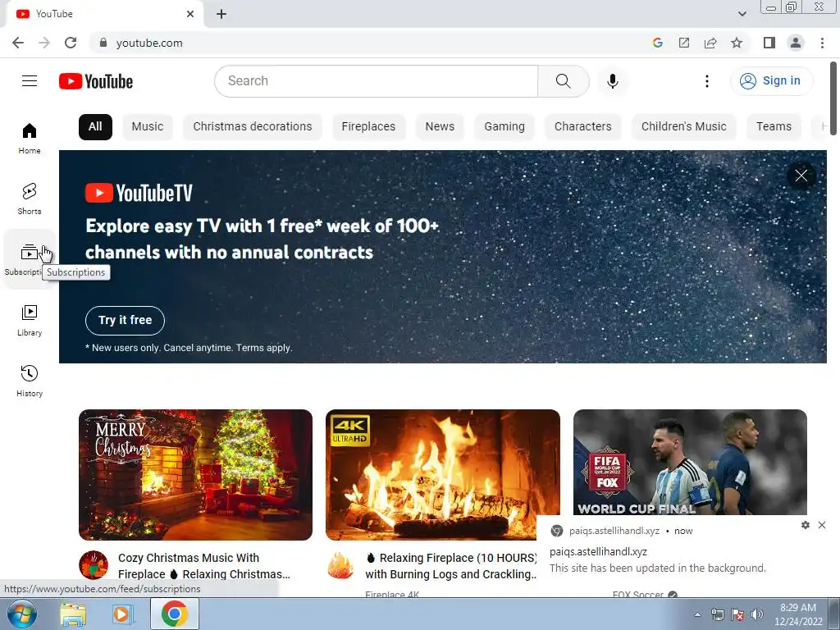Viewport: 840px width, 630px height.
Task: Click the taskbar clock
Action: click(x=798, y=614)
